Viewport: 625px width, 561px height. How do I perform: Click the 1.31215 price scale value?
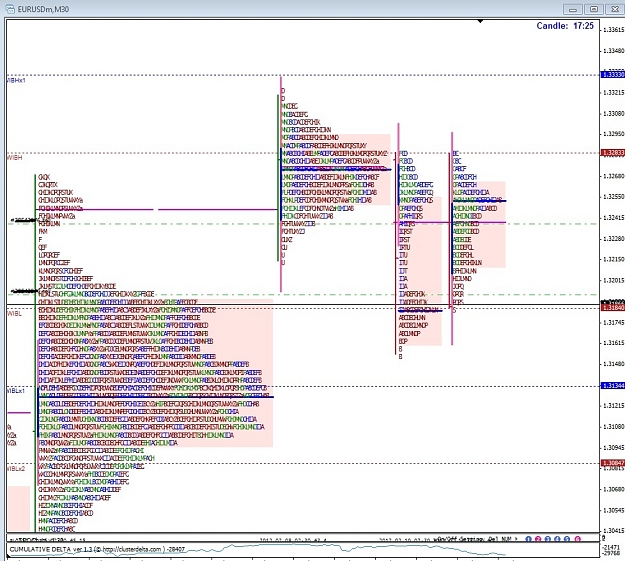pos(614,405)
